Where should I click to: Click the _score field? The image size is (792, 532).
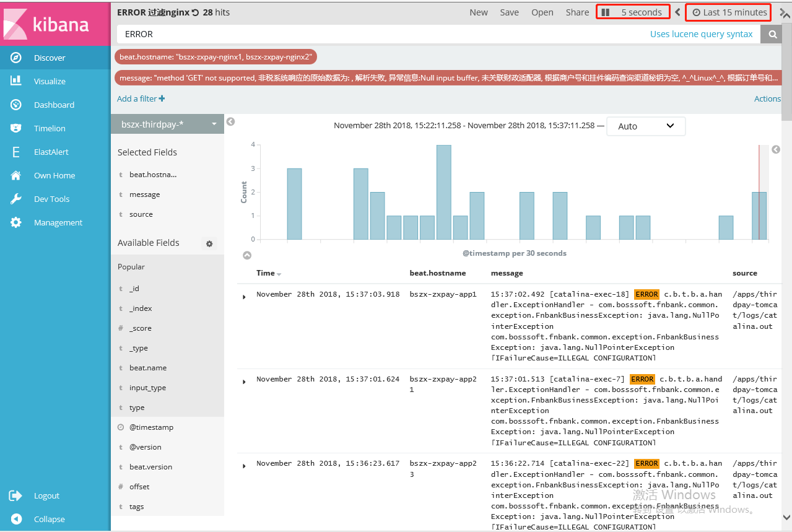coord(140,328)
